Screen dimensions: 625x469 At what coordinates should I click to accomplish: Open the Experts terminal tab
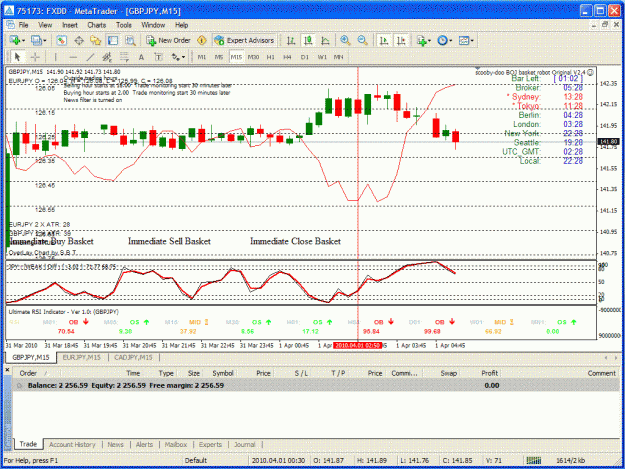[x=210, y=444]
